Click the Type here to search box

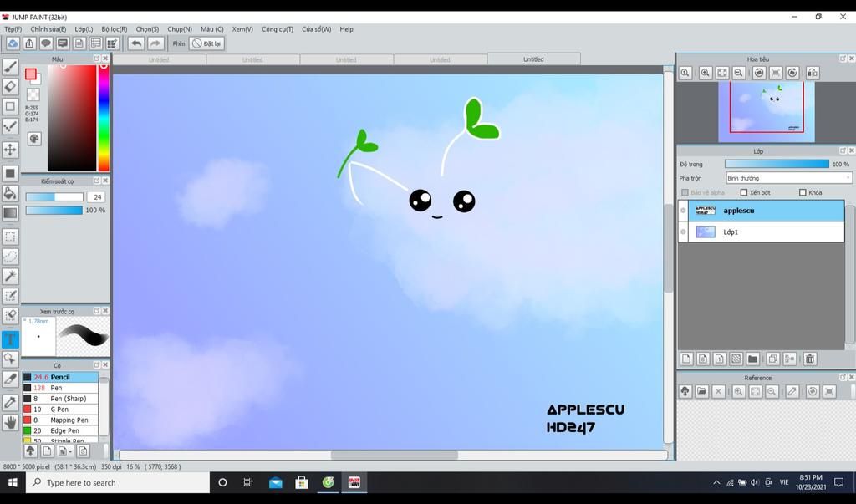[117, 482]
